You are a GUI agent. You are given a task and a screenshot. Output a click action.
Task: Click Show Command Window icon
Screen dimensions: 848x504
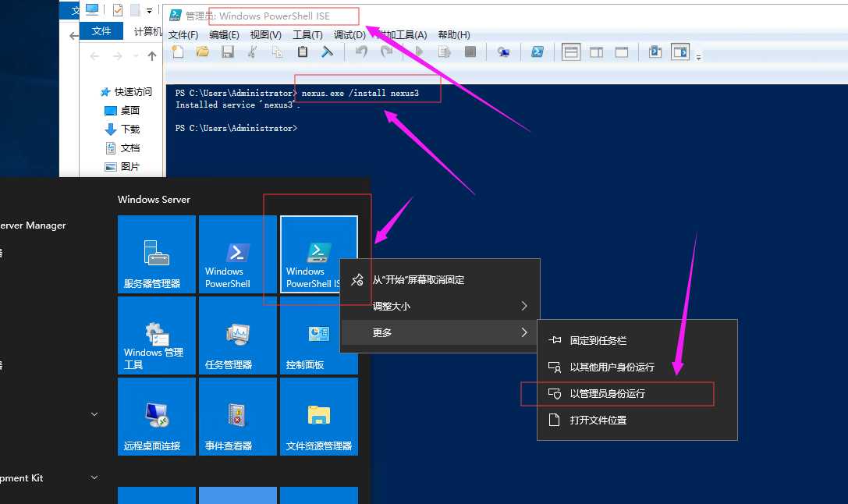tap(655, 52)
